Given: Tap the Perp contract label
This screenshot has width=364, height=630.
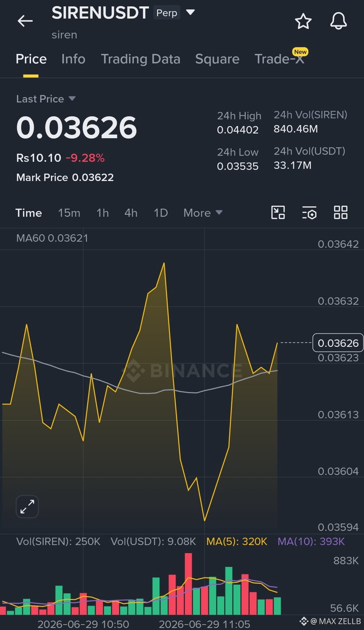Looking at the screenshot, I should tap(167, 13).
